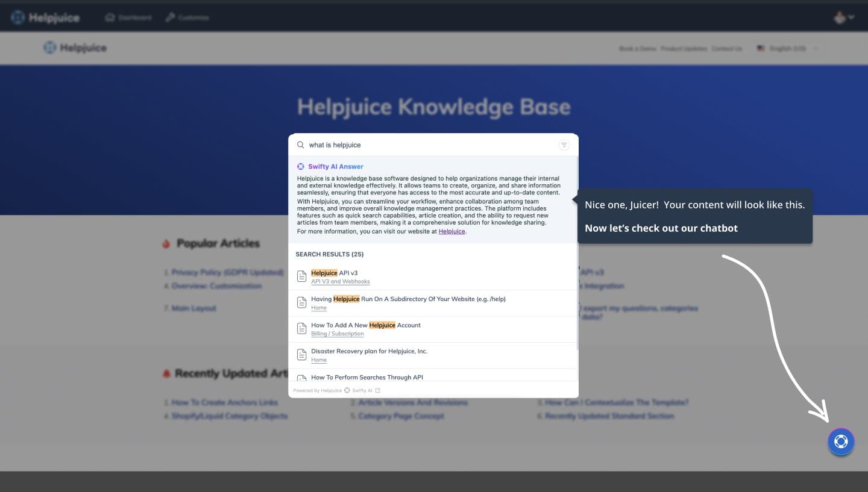Screen dimensions: 868x492
Task: Go to Dashboard in top navigation
Action: pos(128,17)
